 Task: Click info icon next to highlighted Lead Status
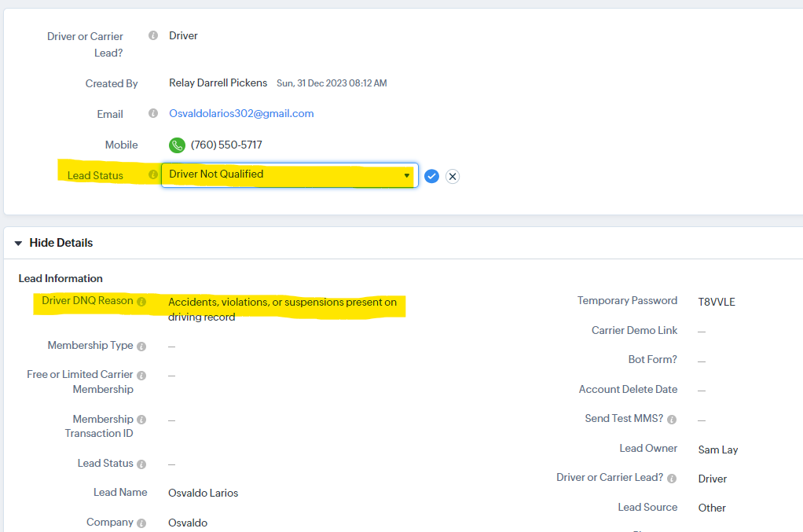pyautogui.click(x=153, y=175)
